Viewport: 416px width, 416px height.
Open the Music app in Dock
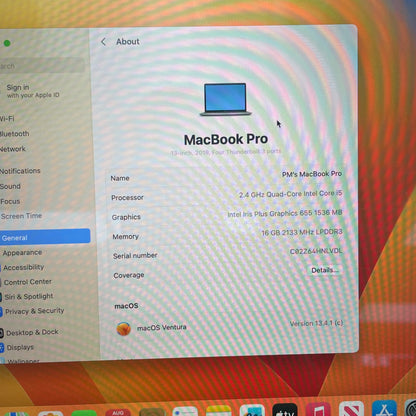[318, 409]
